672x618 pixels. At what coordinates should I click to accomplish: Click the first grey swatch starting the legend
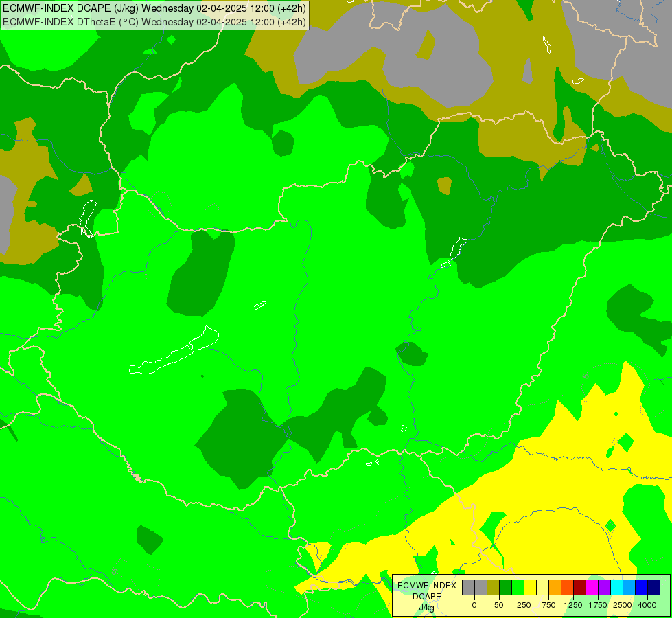point(468,588)
